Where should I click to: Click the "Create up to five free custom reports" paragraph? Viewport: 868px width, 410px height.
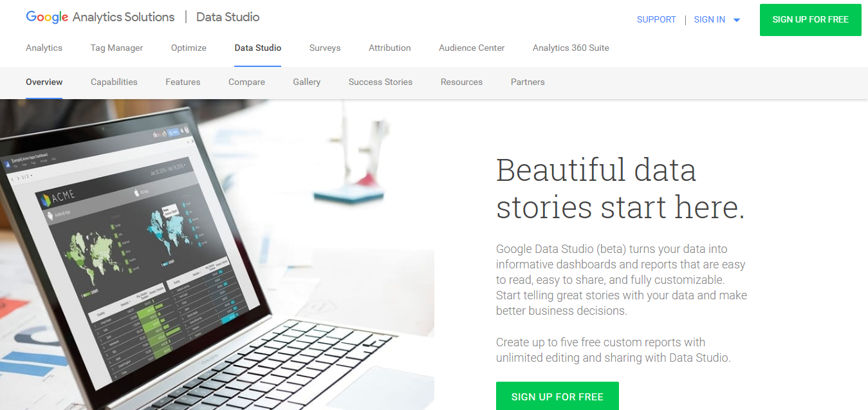613,350
